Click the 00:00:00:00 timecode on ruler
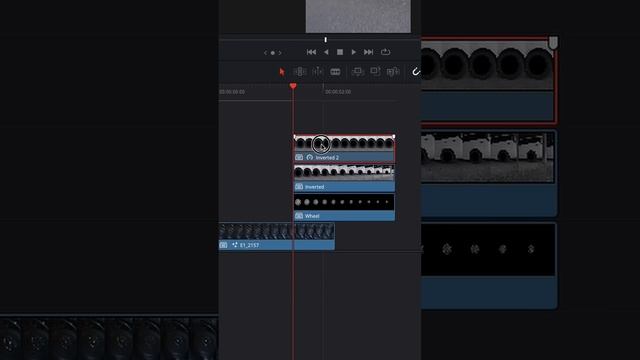Viewport: 640px width, 360px height. (232, 92)
